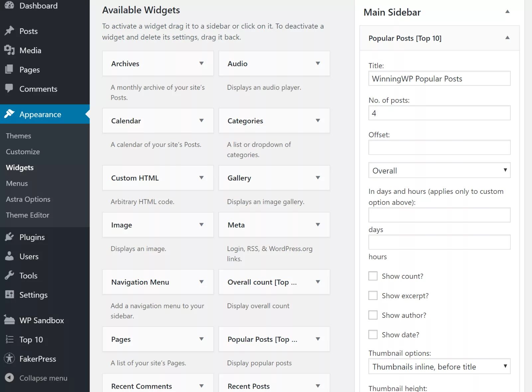532x392 pixels.
Task: Click the Plugins plug icon
Action: pyautogui.click(x=9, y=237)
